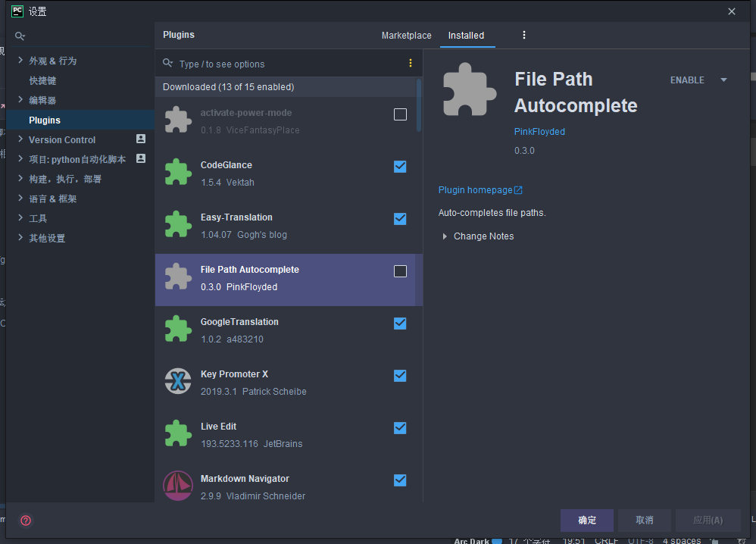Expand the 外观 & 行为 settings node

20,61
